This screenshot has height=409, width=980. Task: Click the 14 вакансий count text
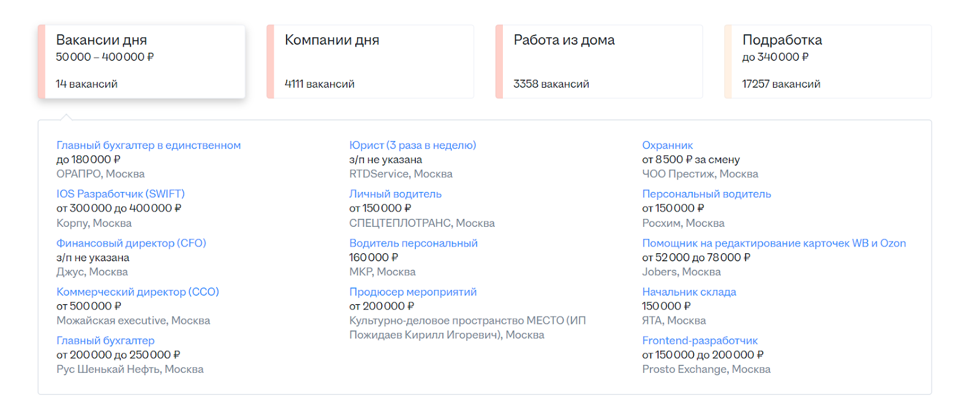point(86,84)
